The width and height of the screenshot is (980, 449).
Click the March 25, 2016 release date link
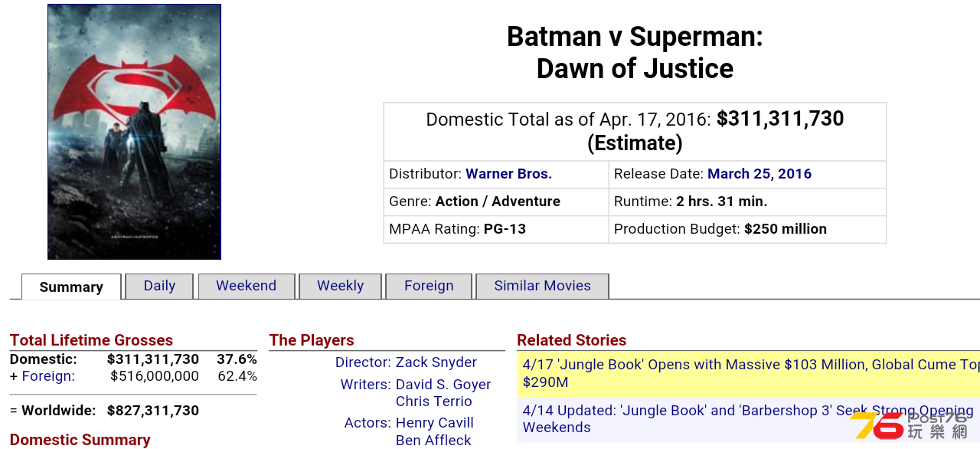coord(759,174)
